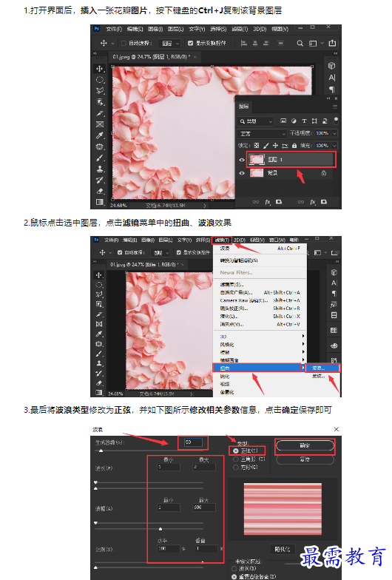Viewport: 392px width, 580px height.
Task: Select the Elliptical Marquee tool in step 1 toolbar
Action: (99, 80)
